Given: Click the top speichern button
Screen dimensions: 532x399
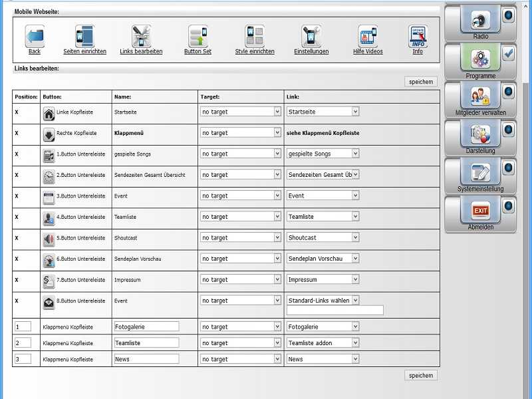Looking at the screenshot, I should 421,82.
